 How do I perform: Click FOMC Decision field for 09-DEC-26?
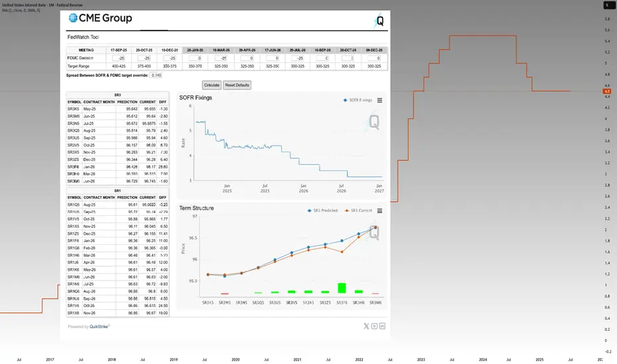(374, 58)
